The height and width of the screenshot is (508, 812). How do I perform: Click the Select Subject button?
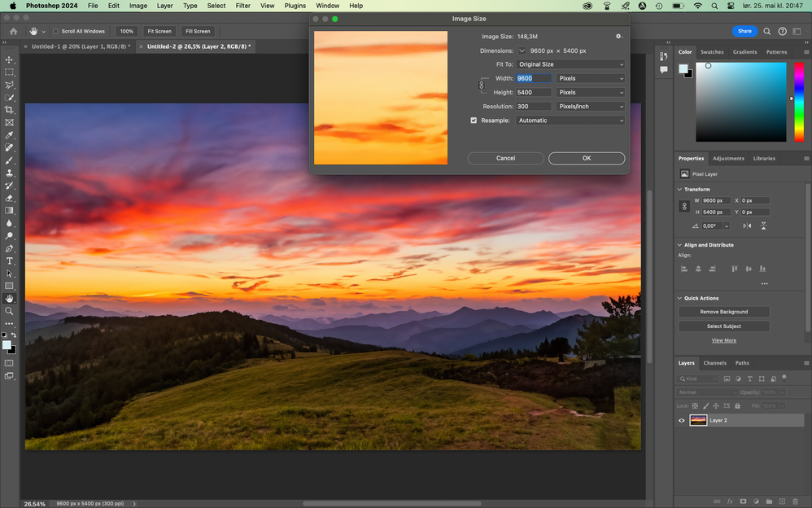point(723,326)
